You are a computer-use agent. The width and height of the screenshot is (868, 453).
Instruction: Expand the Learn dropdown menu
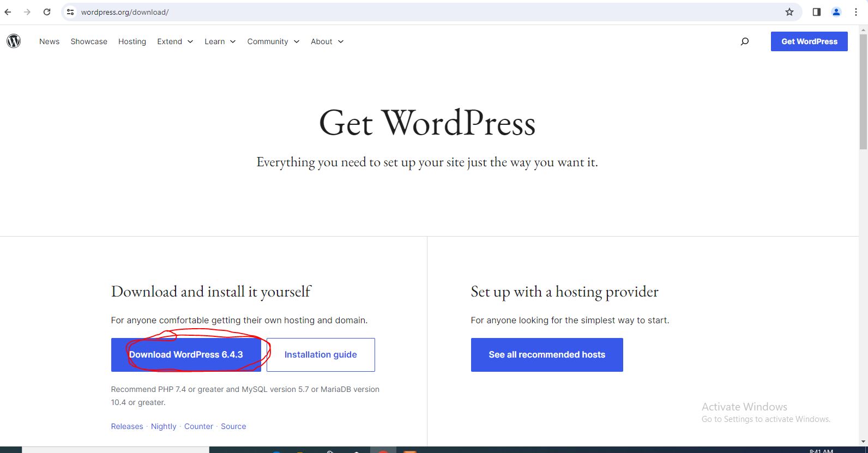220,41
